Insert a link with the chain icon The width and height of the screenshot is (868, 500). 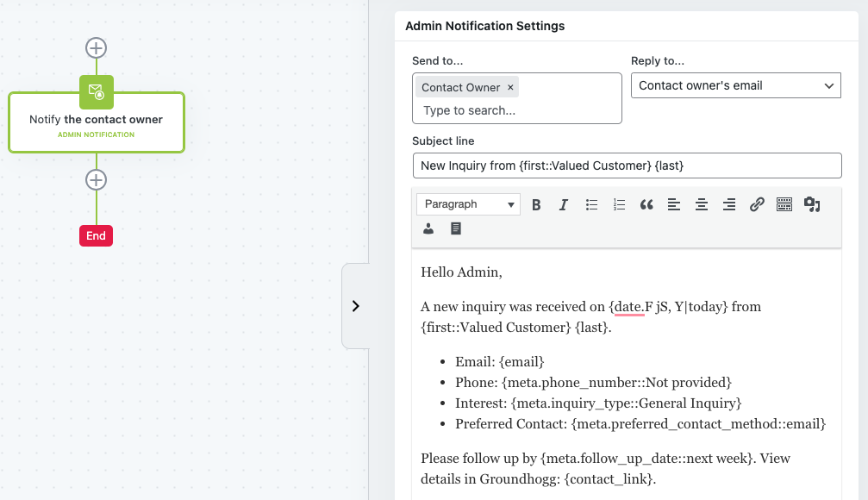point(757,205)
